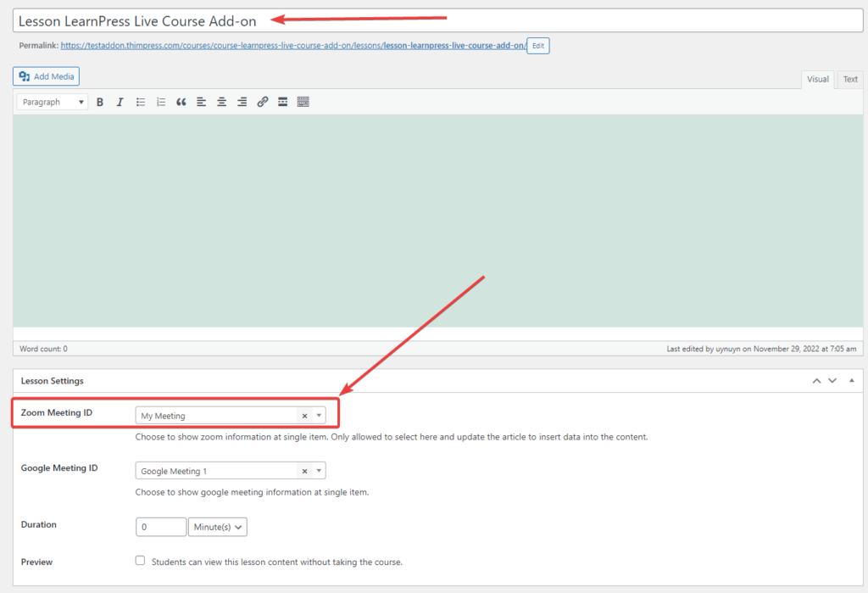This screenshot has width=868, height=593.
Task: Click the Add Media button
Action: click(x=45, y=76)
